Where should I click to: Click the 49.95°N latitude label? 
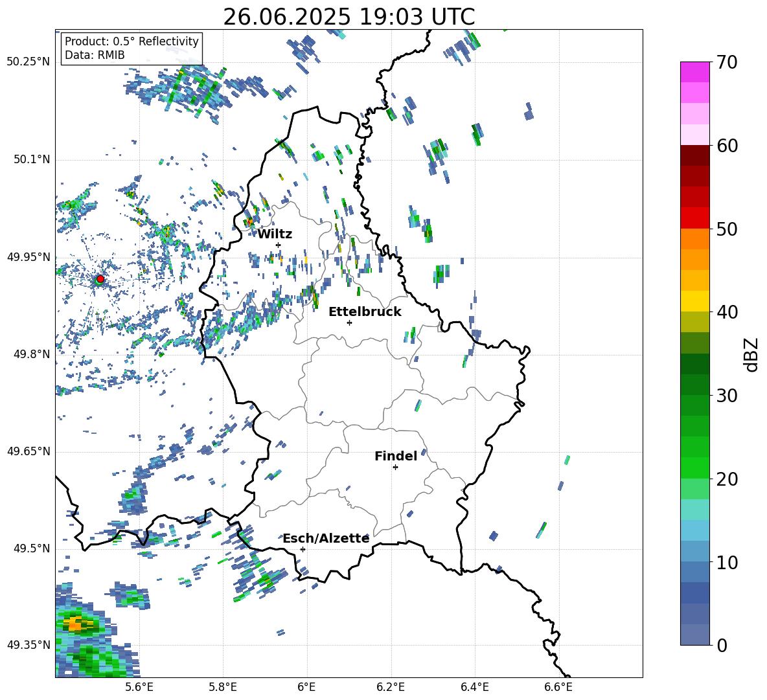coord(29,256)
